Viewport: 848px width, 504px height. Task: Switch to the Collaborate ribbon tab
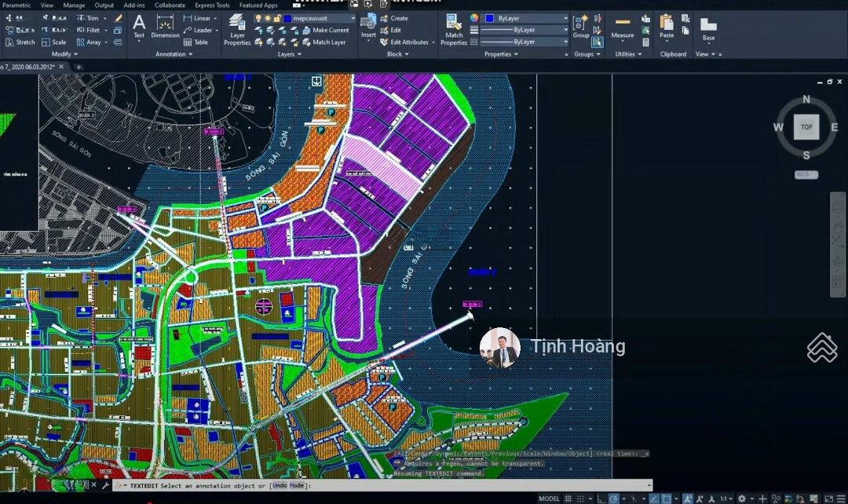coord(170,5)
